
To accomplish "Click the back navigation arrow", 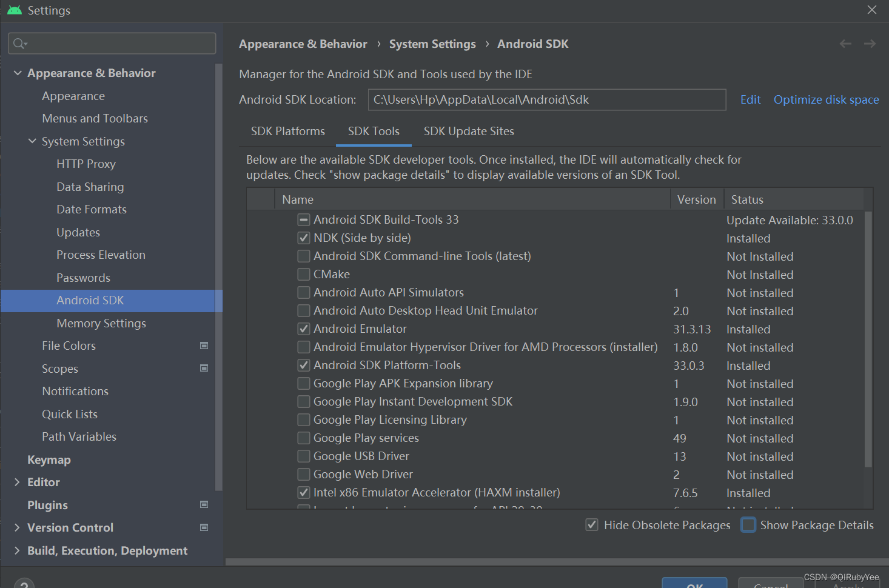I will pyautogui.click(x=845, y=44).
